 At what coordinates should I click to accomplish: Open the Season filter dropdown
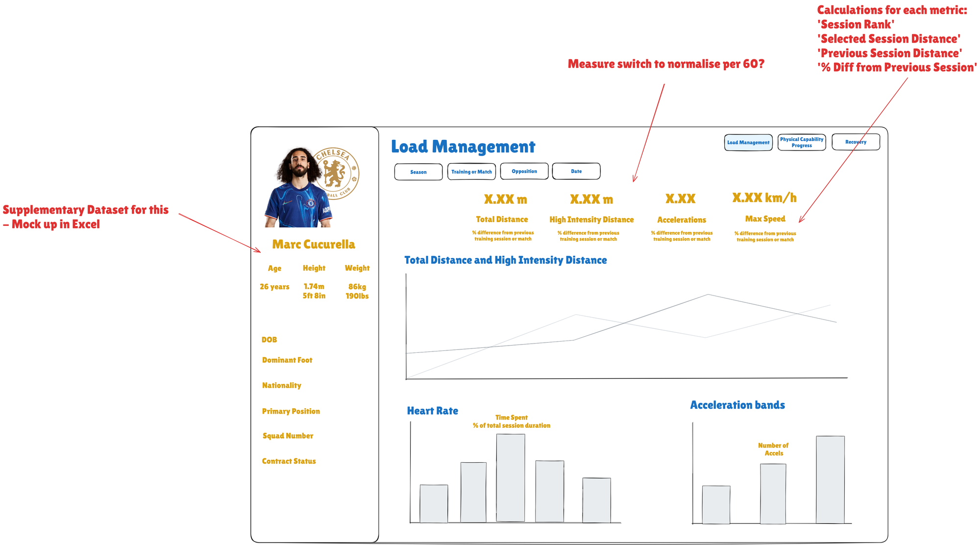click(x=418, y=172)
